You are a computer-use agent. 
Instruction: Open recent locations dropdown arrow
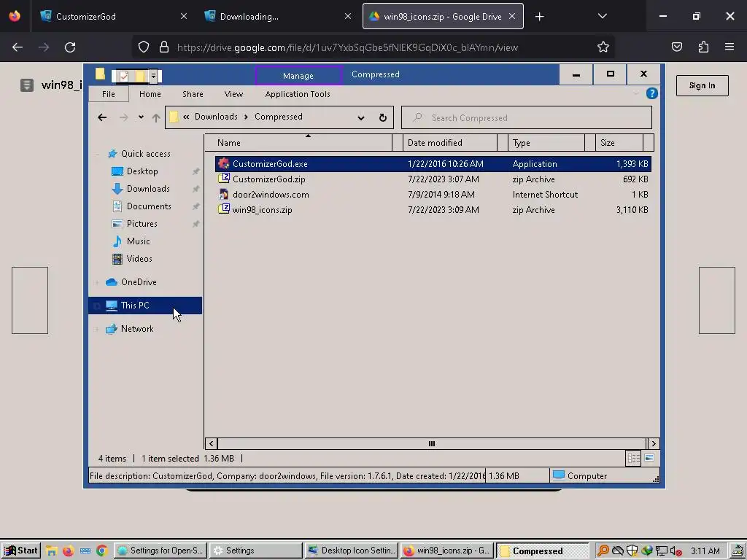141,117
